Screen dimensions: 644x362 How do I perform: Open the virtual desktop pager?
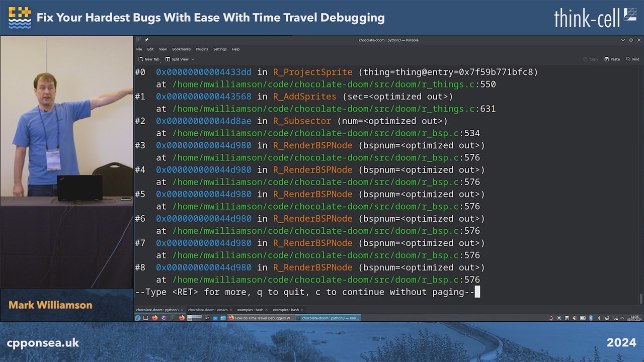pos(194,318)
